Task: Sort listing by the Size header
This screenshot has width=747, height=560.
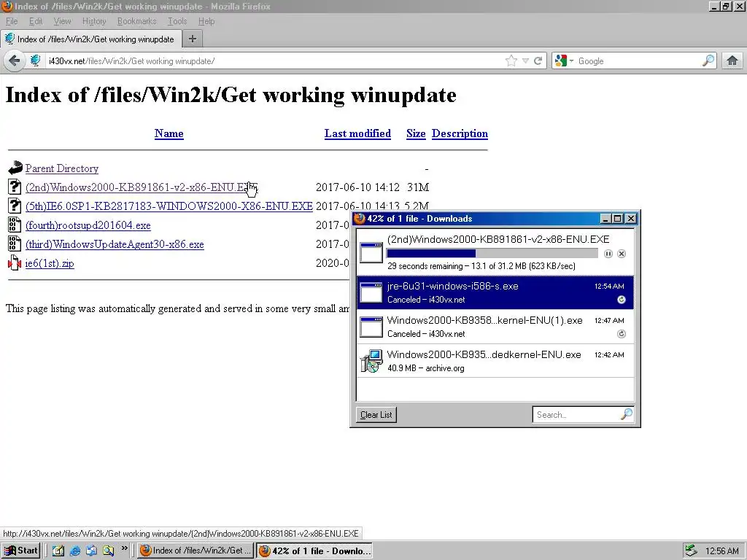Action: coord(416,133)
